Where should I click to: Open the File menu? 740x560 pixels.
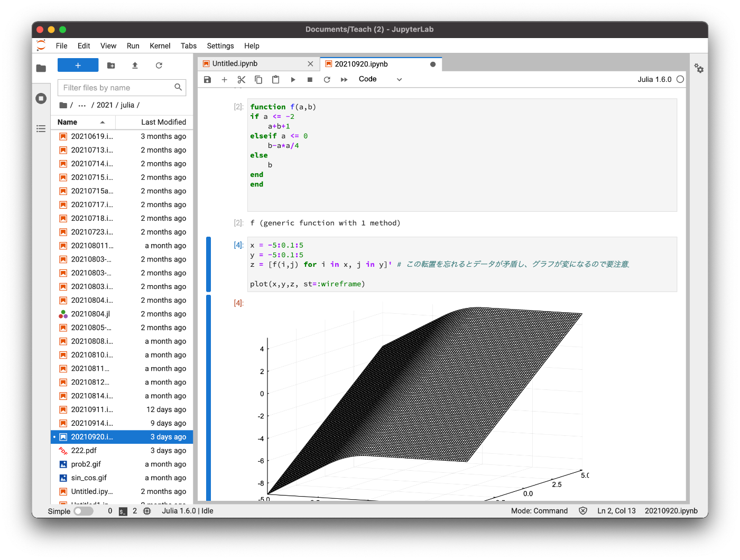coord(61,46)
